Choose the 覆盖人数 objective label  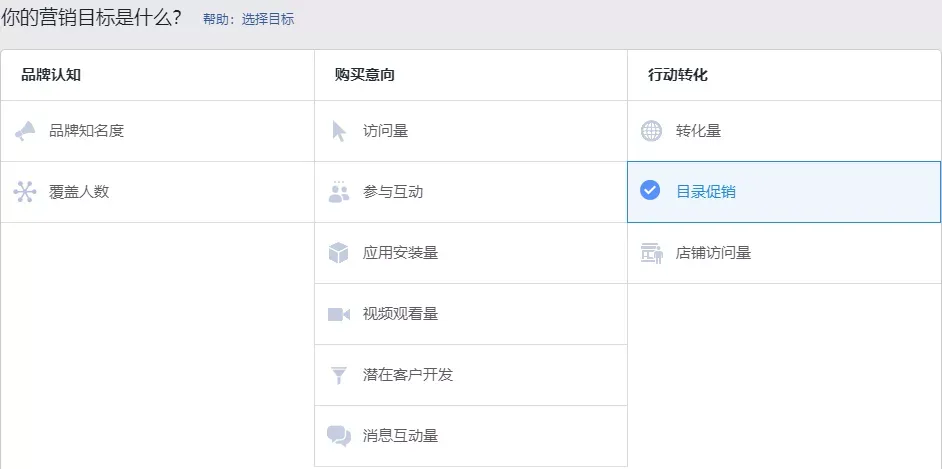click(x=79, y=192)
